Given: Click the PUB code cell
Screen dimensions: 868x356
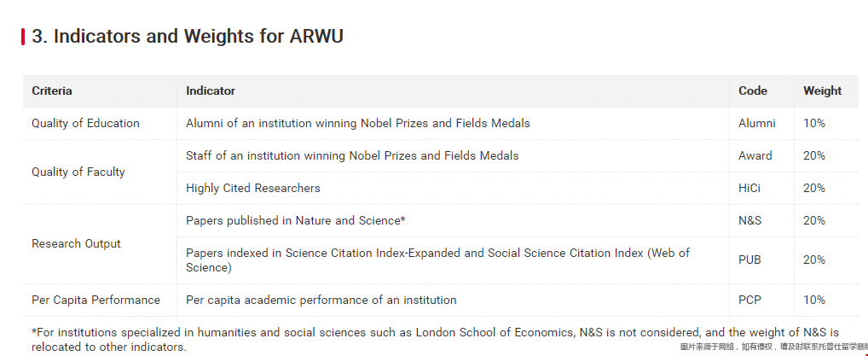Looking at the screenshot, I should (x=750, y=260).
